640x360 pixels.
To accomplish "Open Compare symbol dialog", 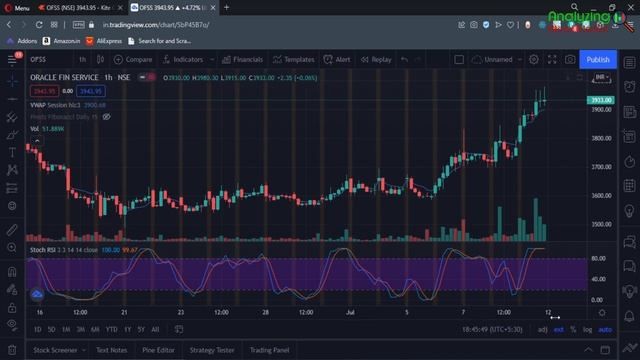I will [133, 60].
